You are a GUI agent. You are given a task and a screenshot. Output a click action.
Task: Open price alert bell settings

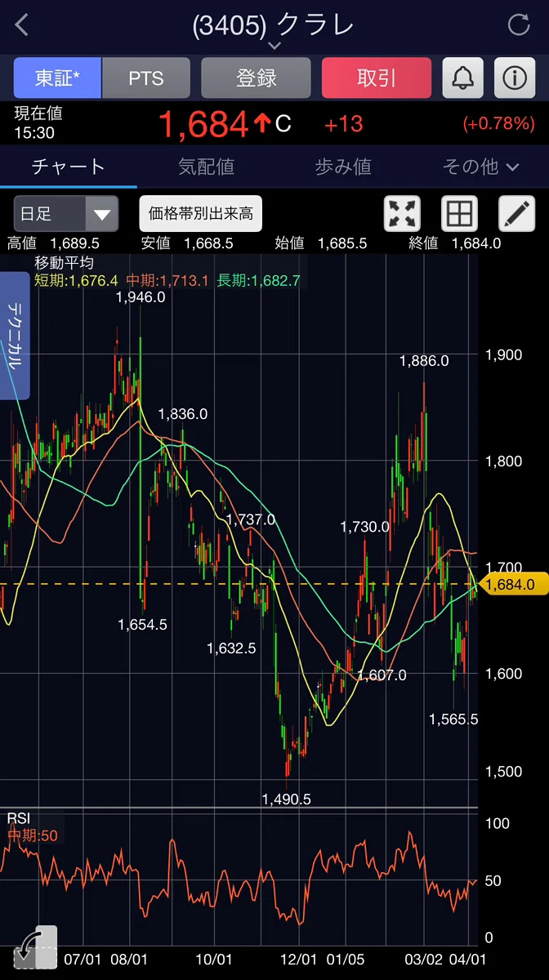(x=462, y=78)
